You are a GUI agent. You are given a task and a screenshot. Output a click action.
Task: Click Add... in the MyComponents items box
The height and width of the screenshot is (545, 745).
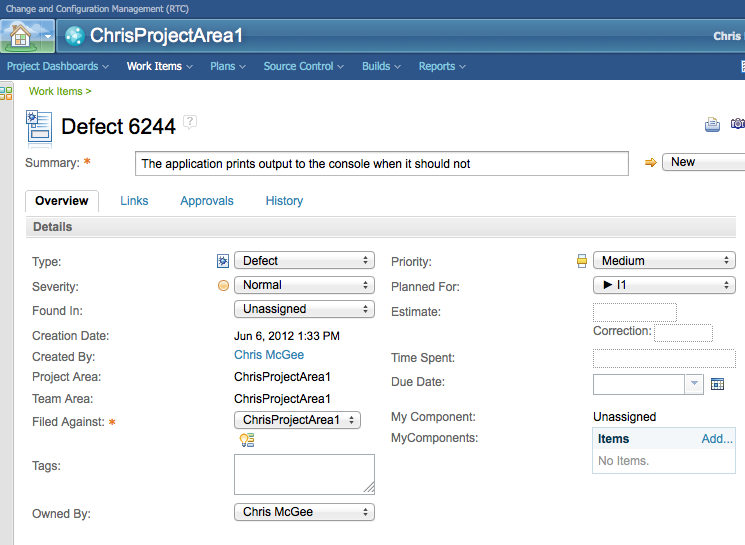(716, 439)
